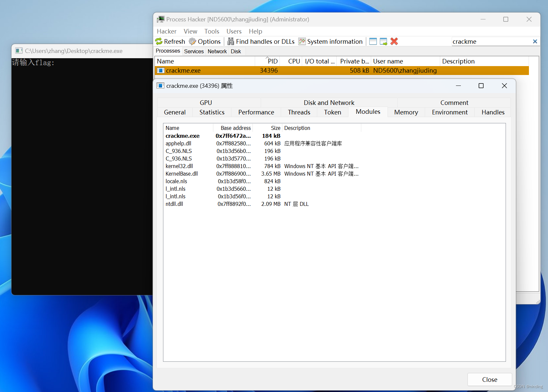Image resolution: width=548 pixels, height=392 pixels.
Task: Switch to the Network tab
Action: 217,51
